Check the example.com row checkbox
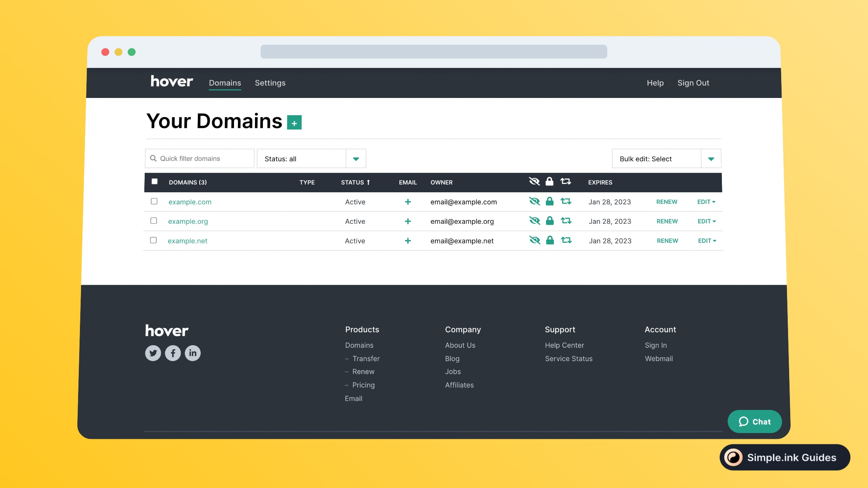868x488 pixels. (154, 201)
